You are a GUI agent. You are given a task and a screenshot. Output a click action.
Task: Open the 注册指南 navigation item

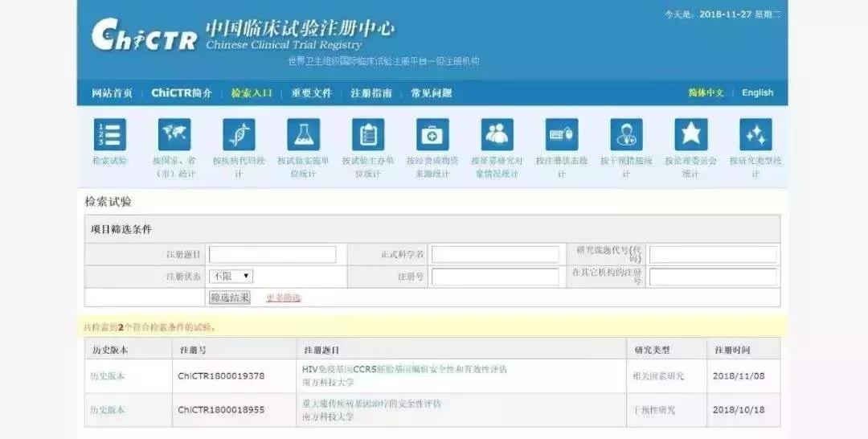(x=371, y=93)
